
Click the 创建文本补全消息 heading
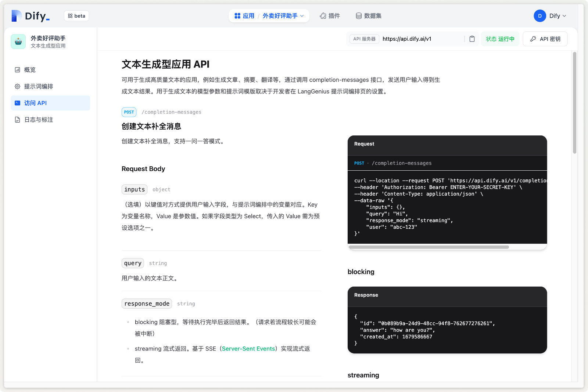pos(151,126)
